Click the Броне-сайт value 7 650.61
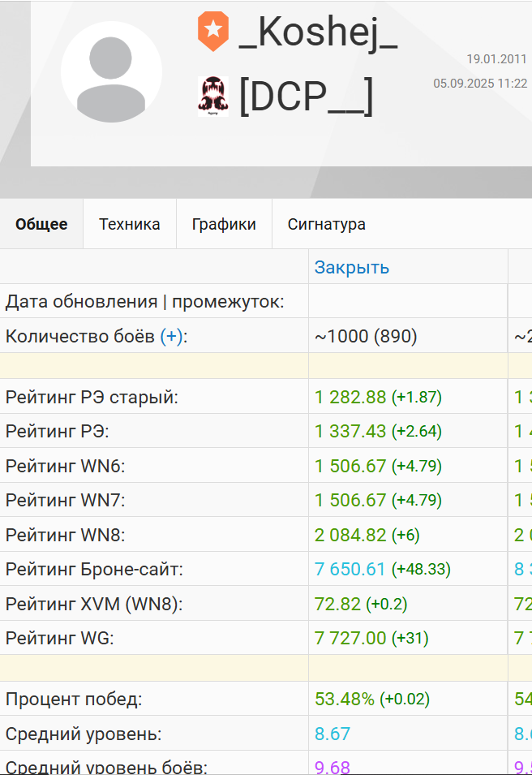Image resolution: width=532 pixels, height=775 pixels. (350, 569)
